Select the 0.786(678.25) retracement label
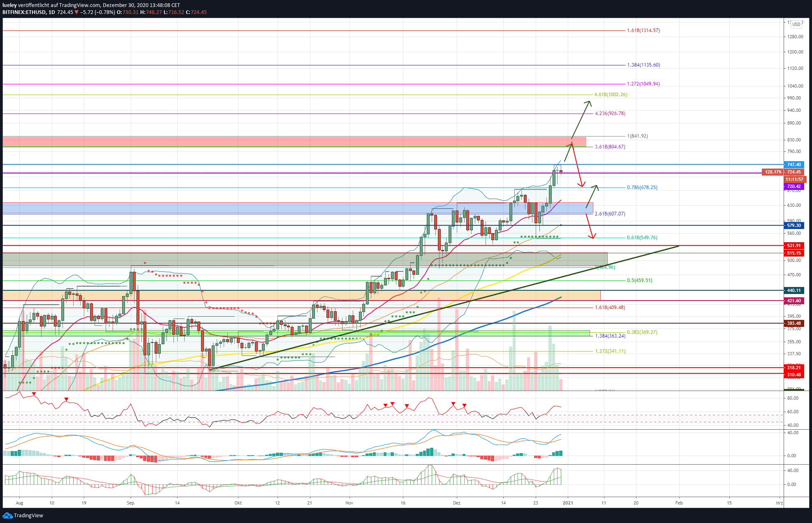 click(x=642, y=187)
